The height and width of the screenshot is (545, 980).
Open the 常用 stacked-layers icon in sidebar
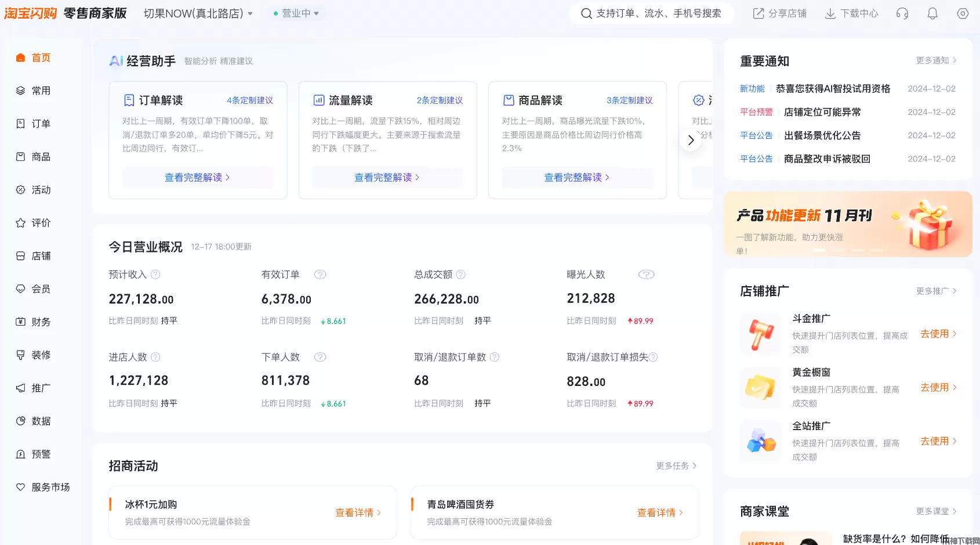(x=20, y=91)
